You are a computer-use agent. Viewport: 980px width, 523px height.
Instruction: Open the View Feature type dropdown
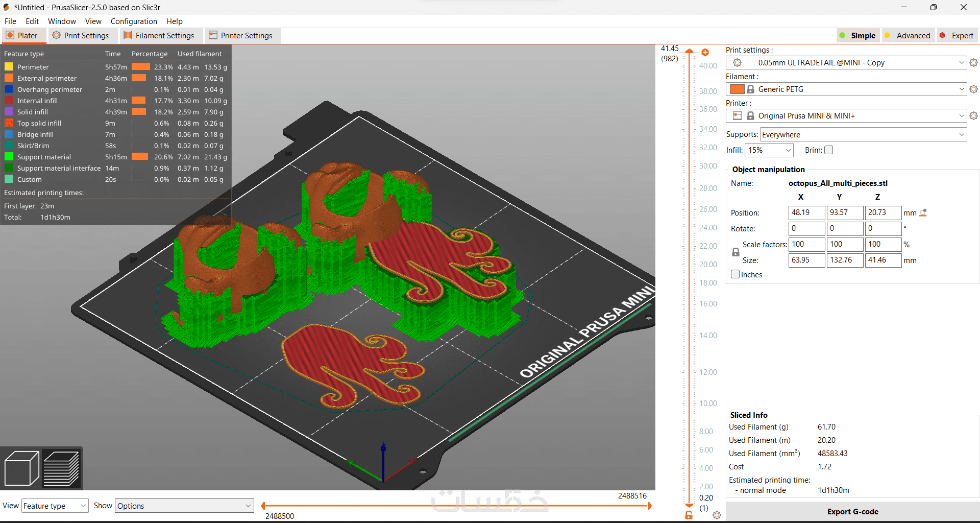(55, 506)
